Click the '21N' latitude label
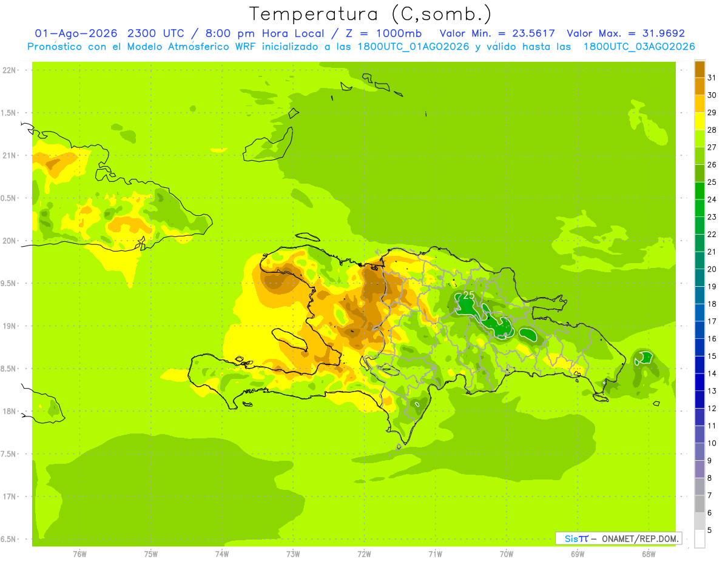The height and width of the screenshot is (562, 728). tap(9, 155)
